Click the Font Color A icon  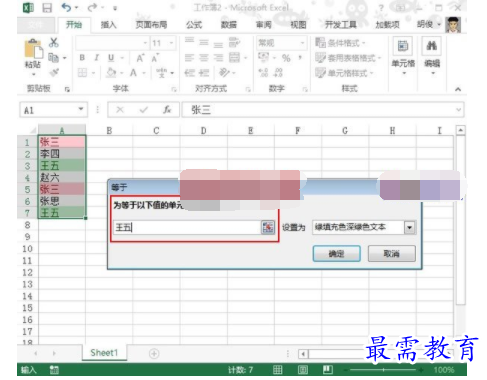coord(133,72)
